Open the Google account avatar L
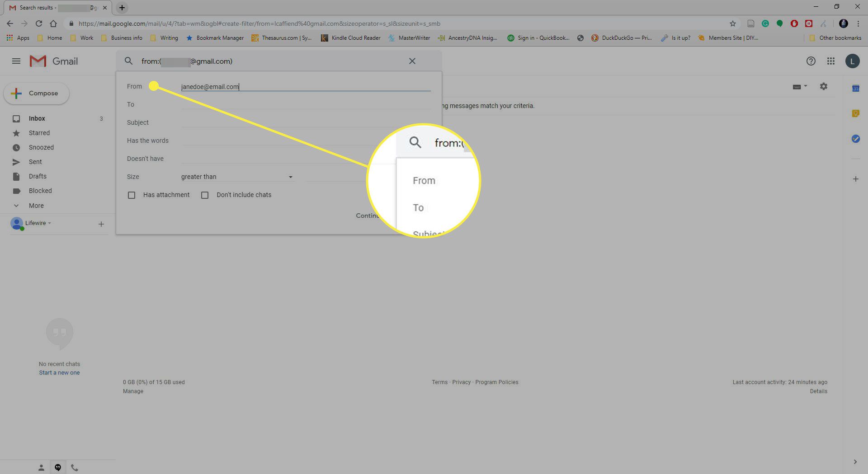 click(853, 61)
